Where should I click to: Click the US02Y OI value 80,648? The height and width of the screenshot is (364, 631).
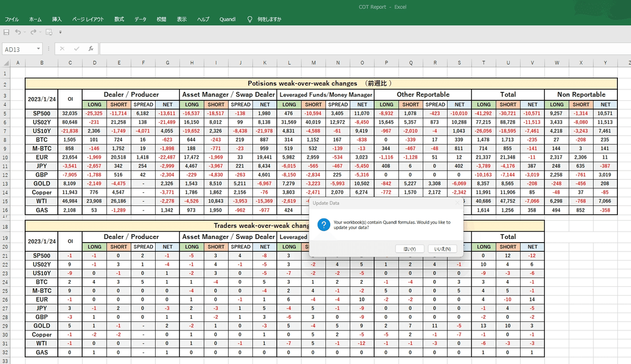[70, 122]
